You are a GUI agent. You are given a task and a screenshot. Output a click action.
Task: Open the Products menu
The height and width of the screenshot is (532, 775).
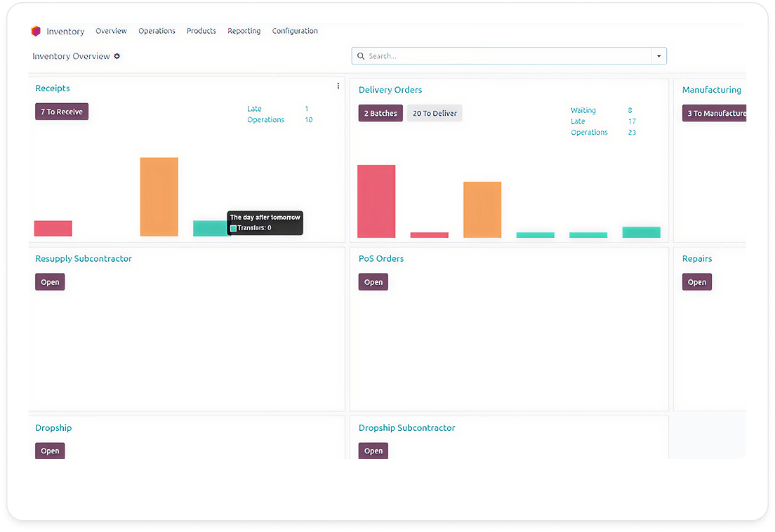201,31
